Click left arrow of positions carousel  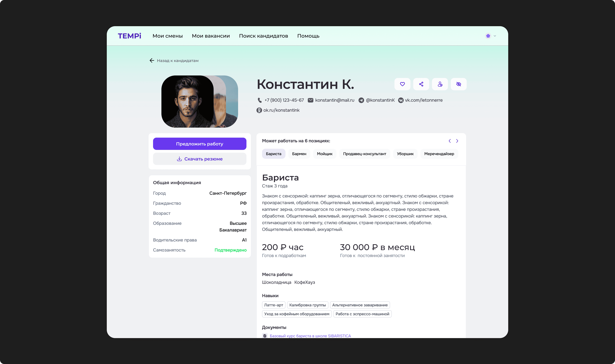pos(450,141)
